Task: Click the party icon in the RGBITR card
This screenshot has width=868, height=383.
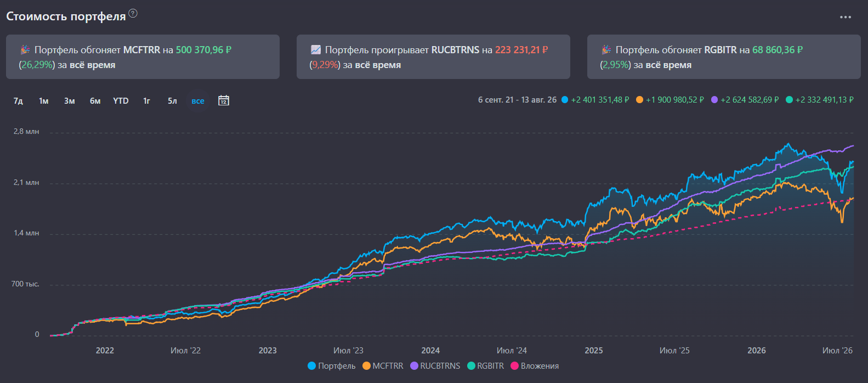Action: (x=606, y=50)
